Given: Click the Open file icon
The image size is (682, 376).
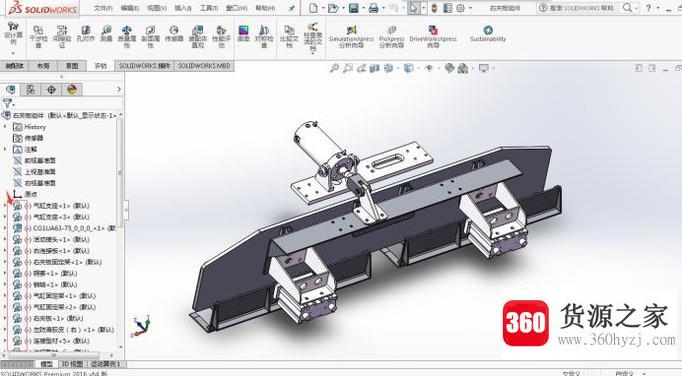Looking at the screenshot, I should pos(333,8).
